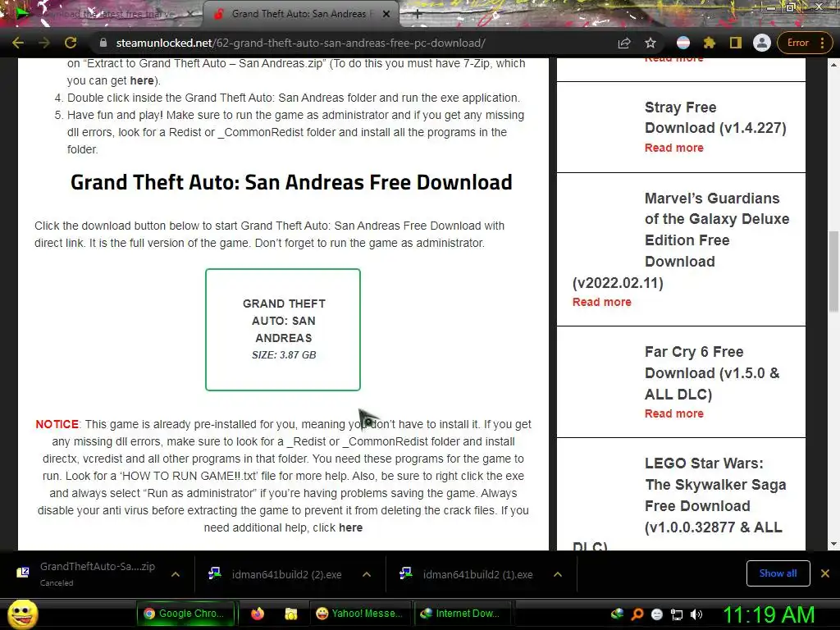Open the Chrome Error menu button
Image resolution: width=840 pixels, height=630 pixels.
coord(806,43)
